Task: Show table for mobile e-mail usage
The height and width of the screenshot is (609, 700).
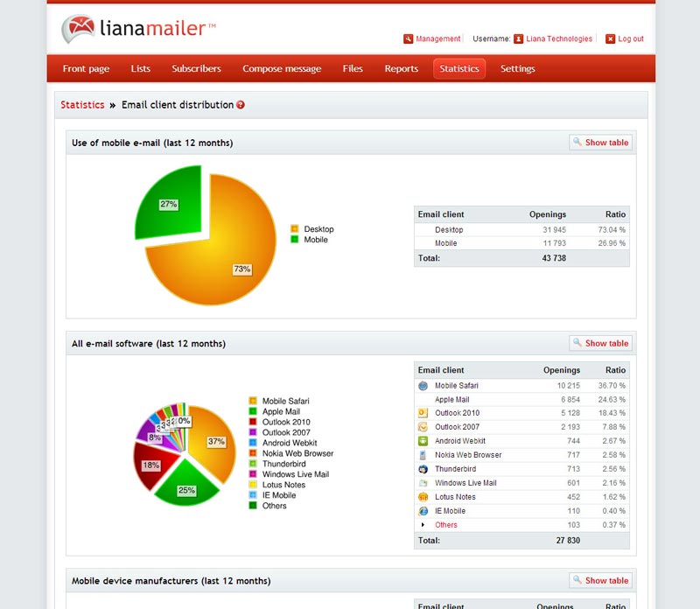Action: click(600, 143)
